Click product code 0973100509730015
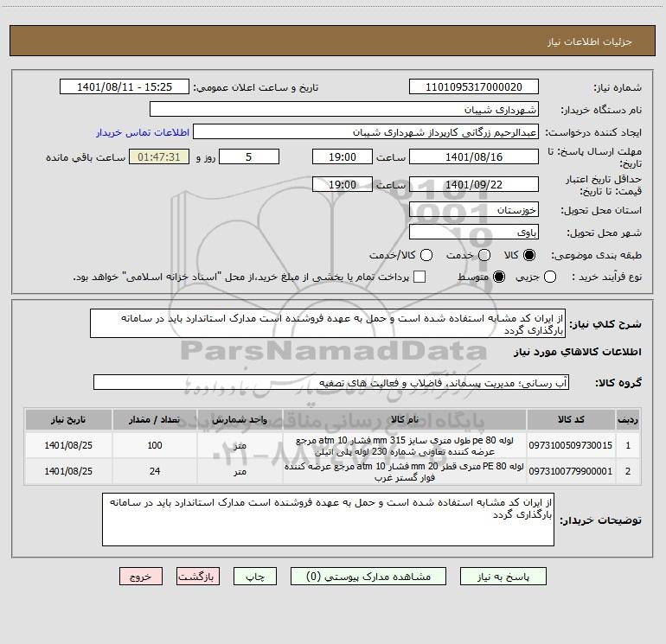666x644 pixels. (x=571, y=445)
